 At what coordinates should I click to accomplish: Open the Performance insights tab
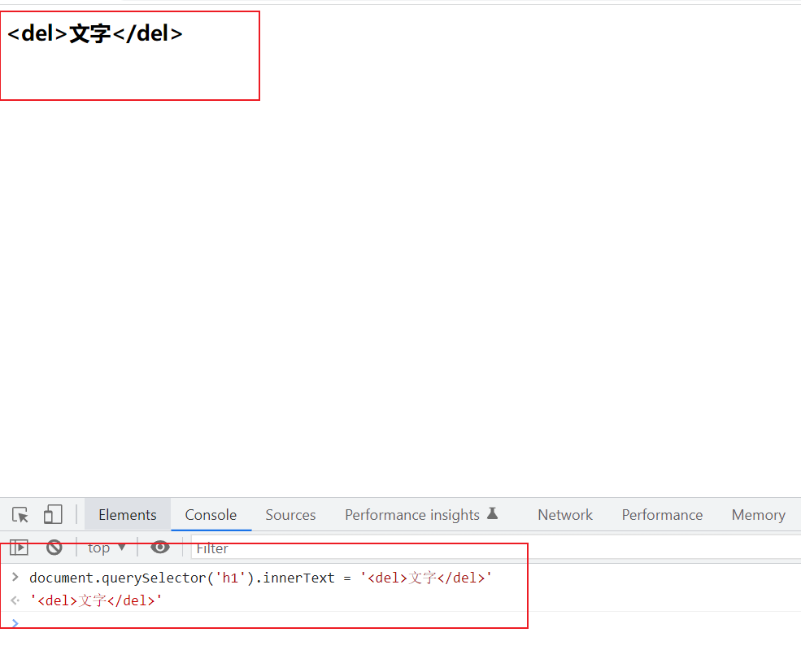[411, 515]
